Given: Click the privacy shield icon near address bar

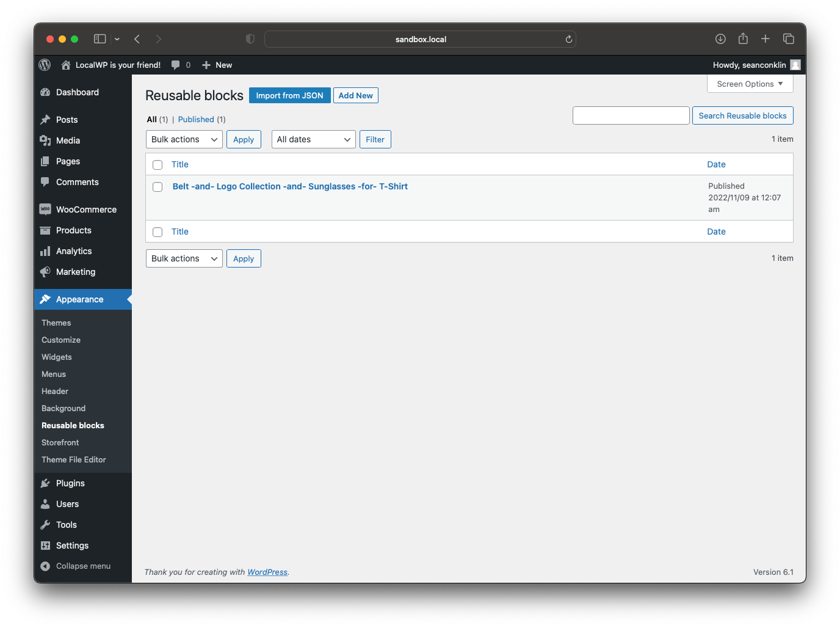Looking at the screenshot, I should click(x=250, y=39).
